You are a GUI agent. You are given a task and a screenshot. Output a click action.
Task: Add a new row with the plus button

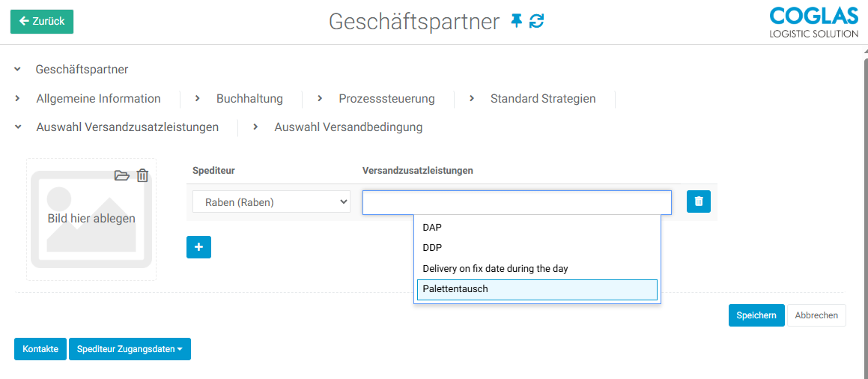(198, 247)
